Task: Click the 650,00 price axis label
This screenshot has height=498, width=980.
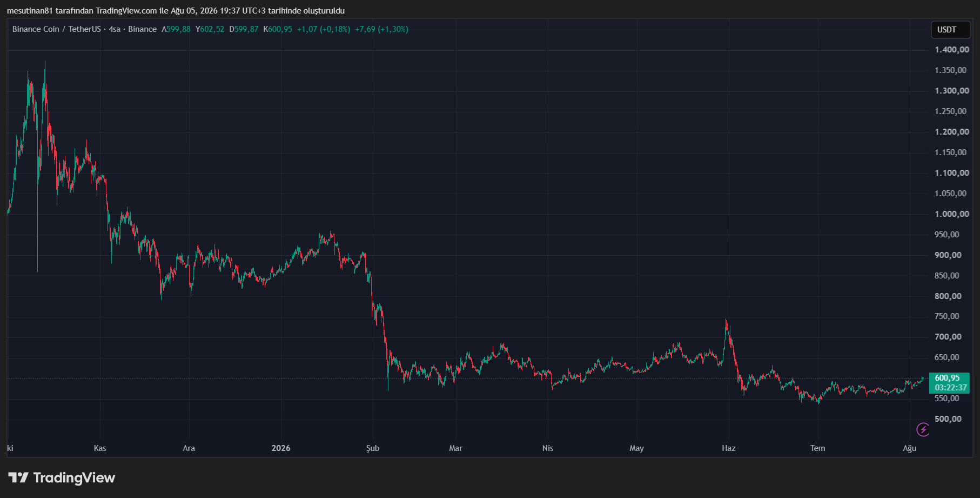Action: pyautogui.click(x=947, y=357)
